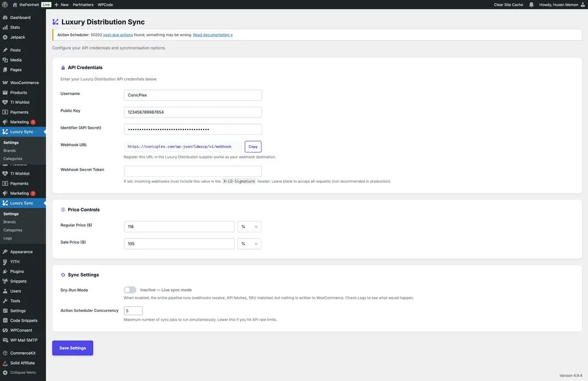The height and width of the screenshot is (381, 588).
Task: Copy the Webhook URL
Action: (x=253, y=146)
